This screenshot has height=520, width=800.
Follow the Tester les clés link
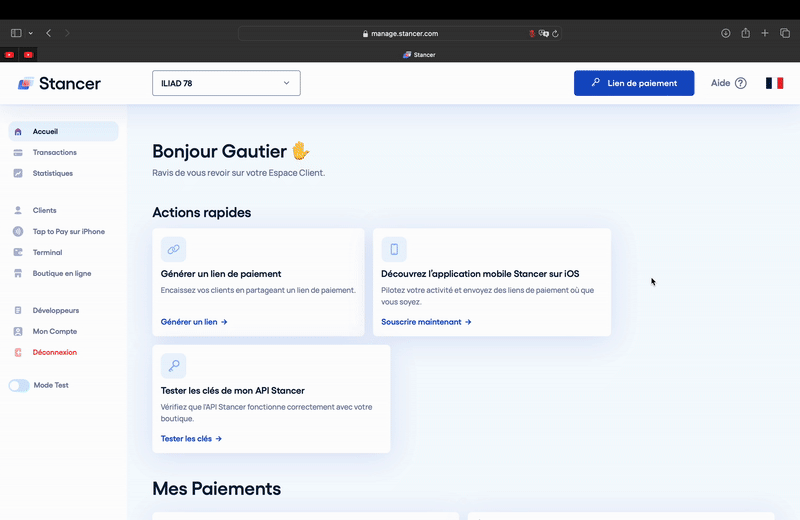191,439
